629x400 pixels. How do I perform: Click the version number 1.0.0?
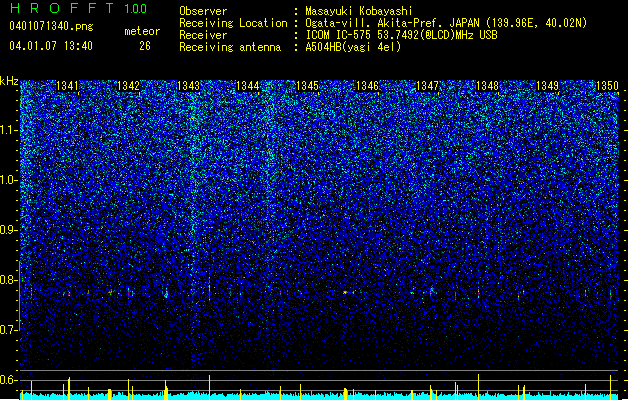136,9
